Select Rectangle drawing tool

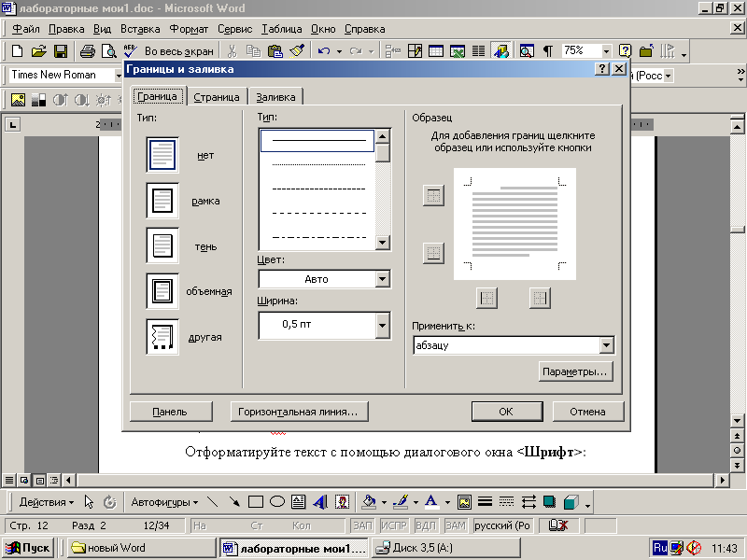[256, 501]
